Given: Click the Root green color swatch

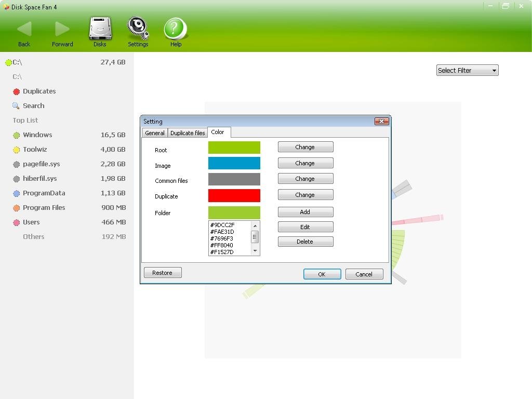Looking at the screenshot, I should 234,148.
